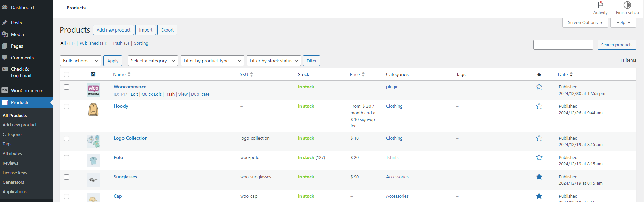Image resolution: width=644 pixels, height=202 pixels.
Task: Open the Activity flag icon
Action: (600, 5)
